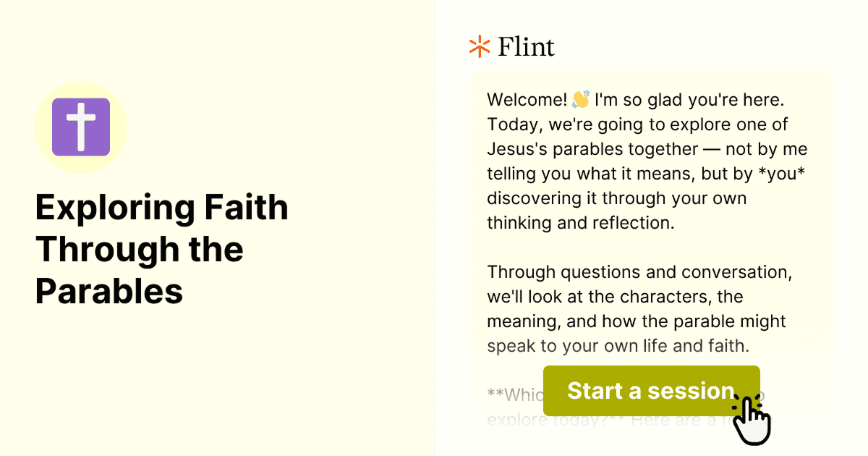Select the title Exploring Faith Through the Parables
This screenshot has width=868, height=456.
(x=162, y=249)
